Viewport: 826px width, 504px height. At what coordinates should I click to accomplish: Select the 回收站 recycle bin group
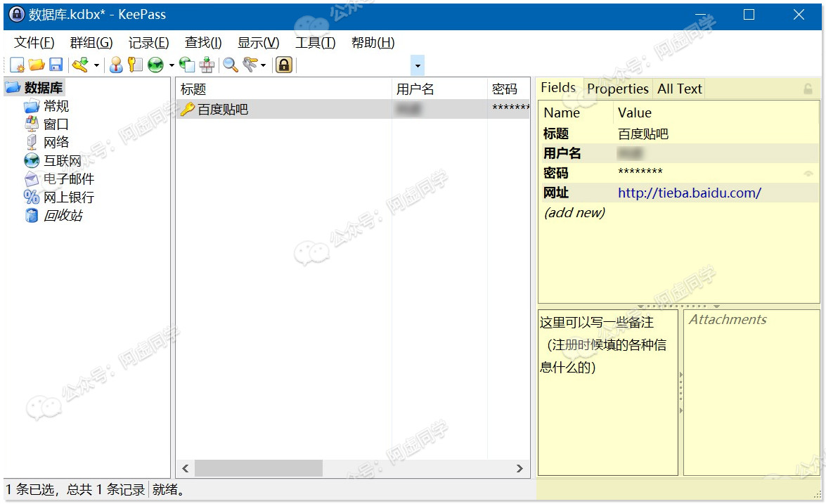tap(63, 215)
